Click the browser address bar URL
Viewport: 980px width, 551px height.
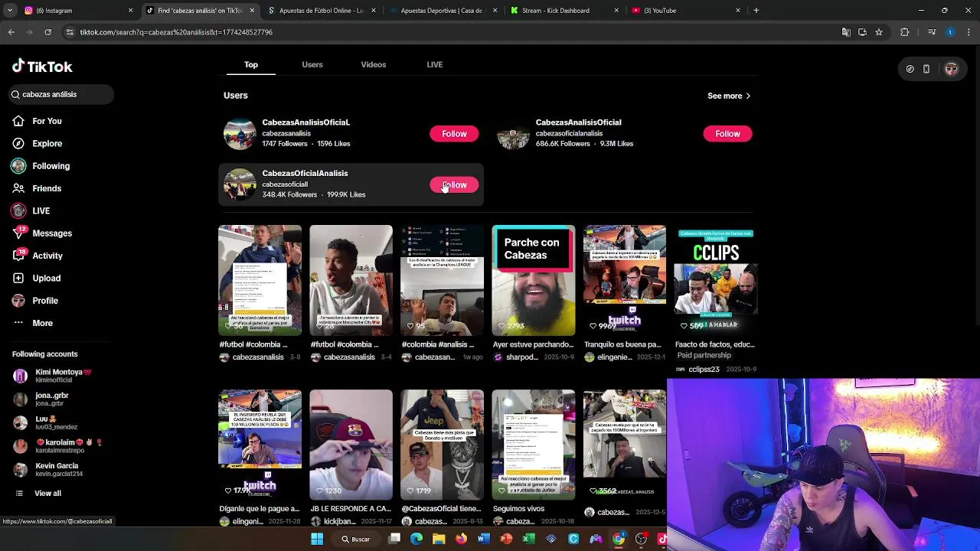click(176, 32)
